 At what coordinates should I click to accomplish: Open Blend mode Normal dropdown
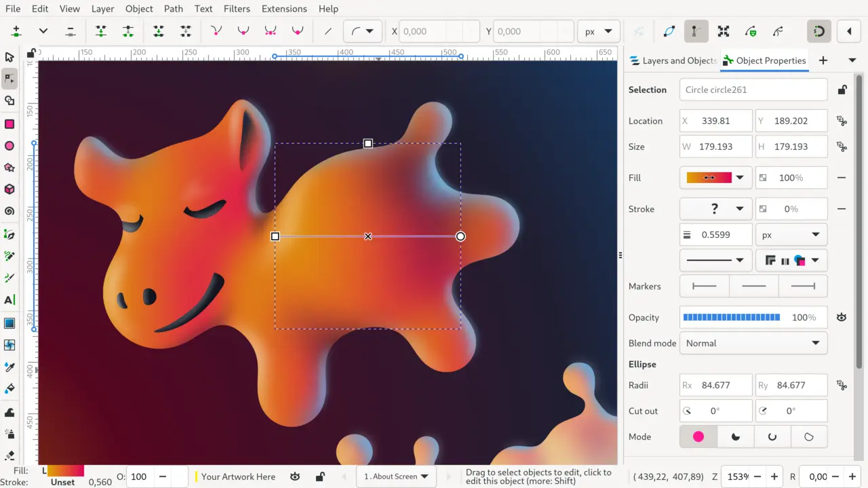pyautogui.click(x=753, y=343)
